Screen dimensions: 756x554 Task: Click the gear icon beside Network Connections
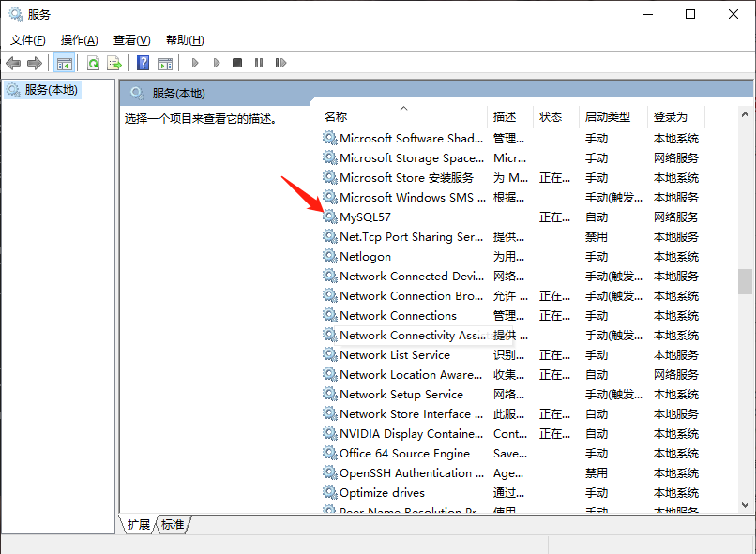(x=330, y=316)
